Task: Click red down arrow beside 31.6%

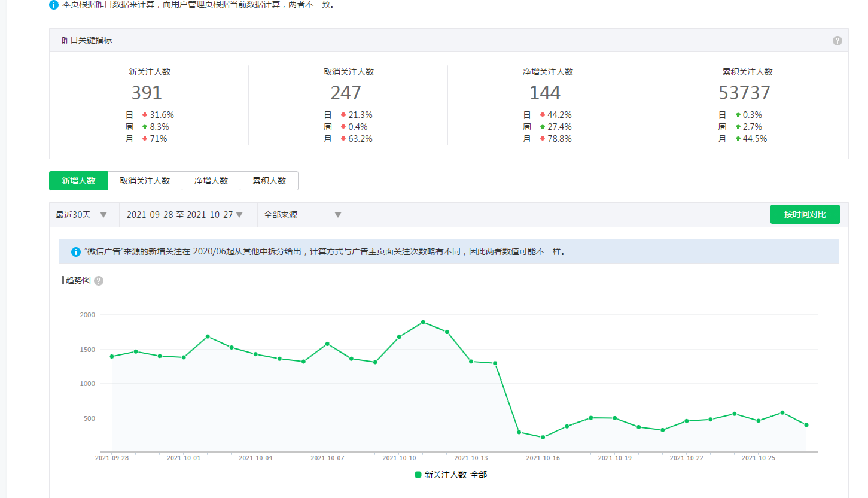Action: click(145, 115)
